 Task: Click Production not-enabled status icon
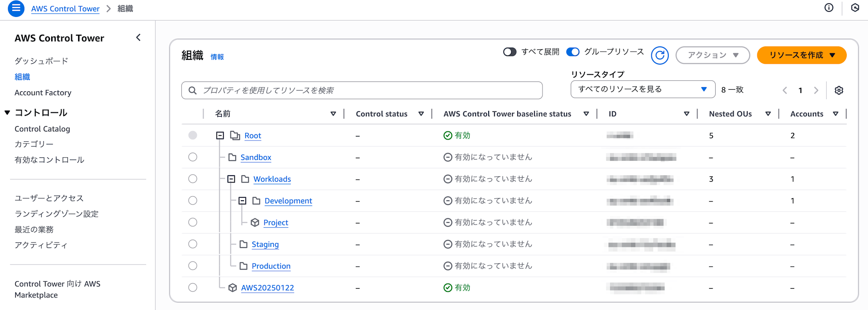448,266
